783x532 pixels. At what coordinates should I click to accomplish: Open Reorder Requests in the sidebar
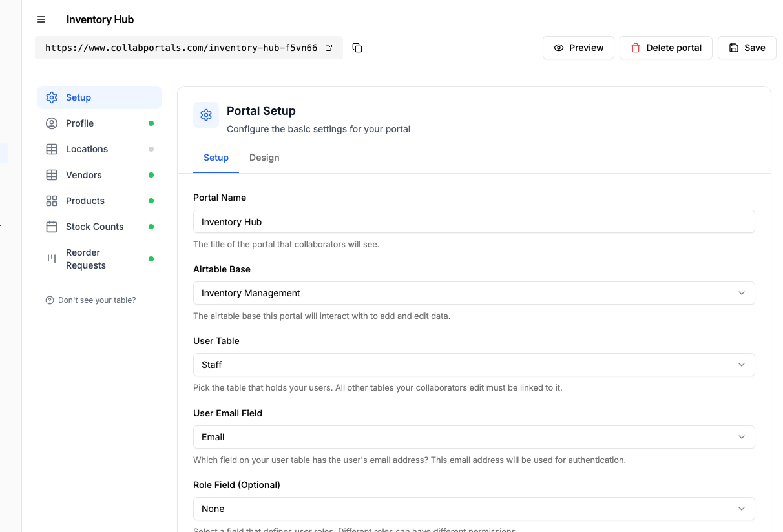point(99,259)
